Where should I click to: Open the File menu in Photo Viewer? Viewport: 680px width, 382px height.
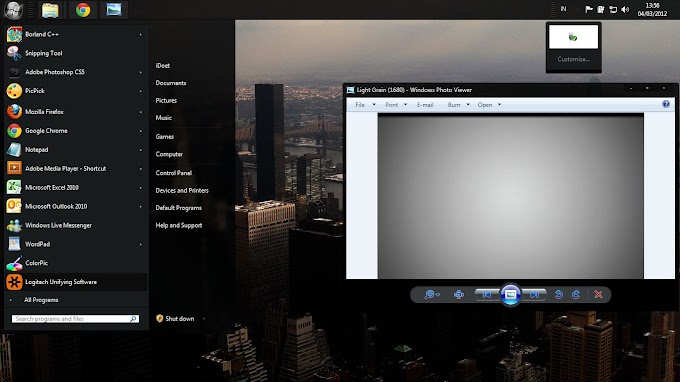coord(365,104)
